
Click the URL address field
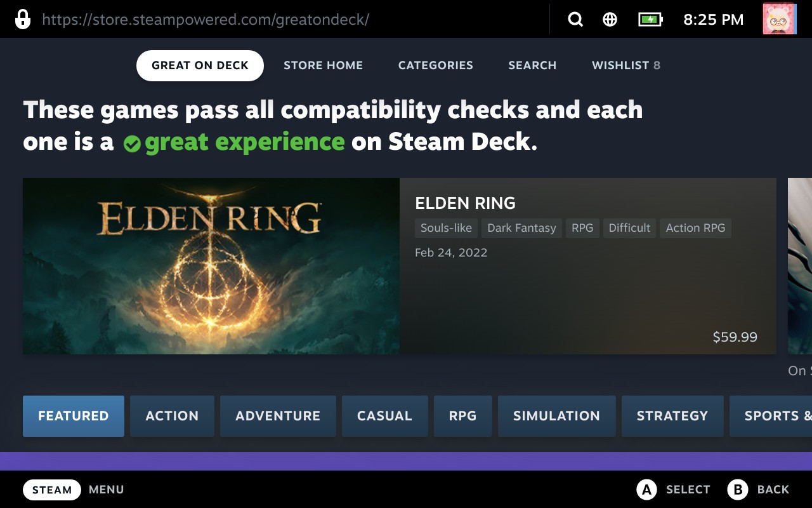pos(206,20)
